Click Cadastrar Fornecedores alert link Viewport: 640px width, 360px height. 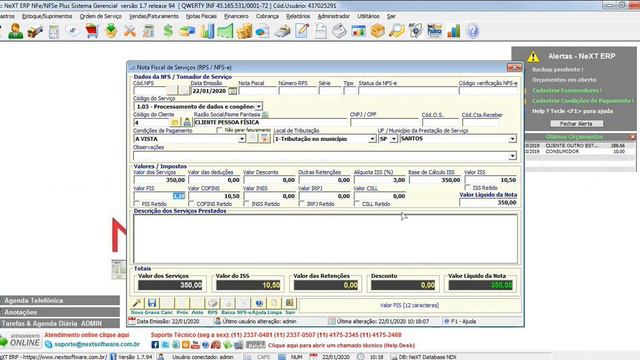pyautogui.click(x=567, y=90)
